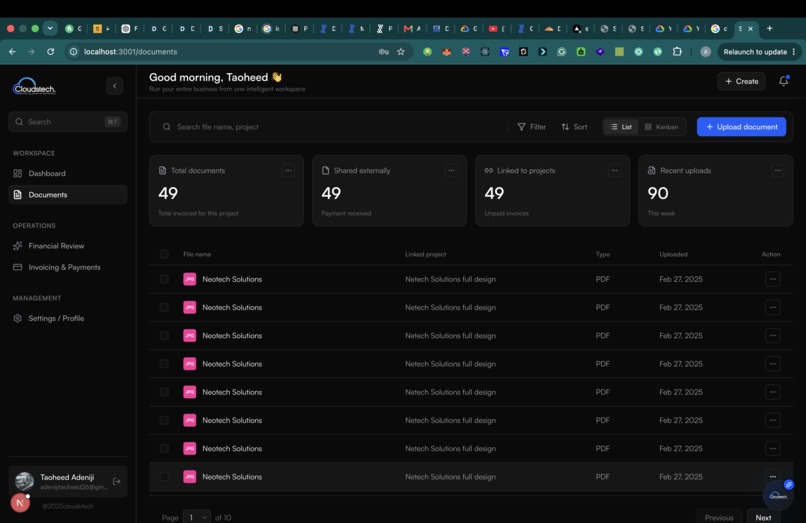This screenshot has height=523, width=806.
Task: Open Chrome menu via three dots
Action: tap(794, 51)
